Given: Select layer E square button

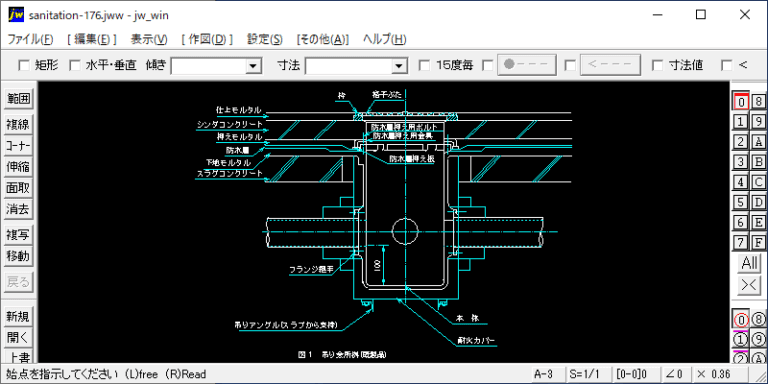Looking at the screenshot, I should point(759,222).
